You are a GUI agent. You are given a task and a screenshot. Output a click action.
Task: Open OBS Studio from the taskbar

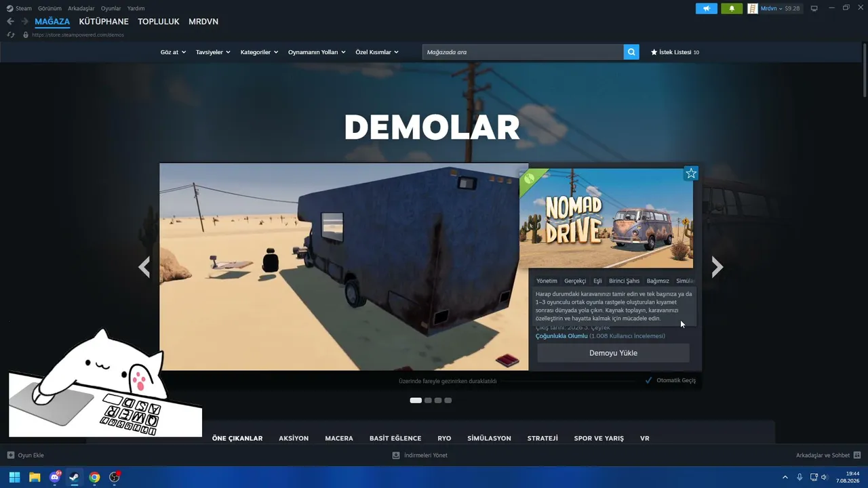[115, 477]
